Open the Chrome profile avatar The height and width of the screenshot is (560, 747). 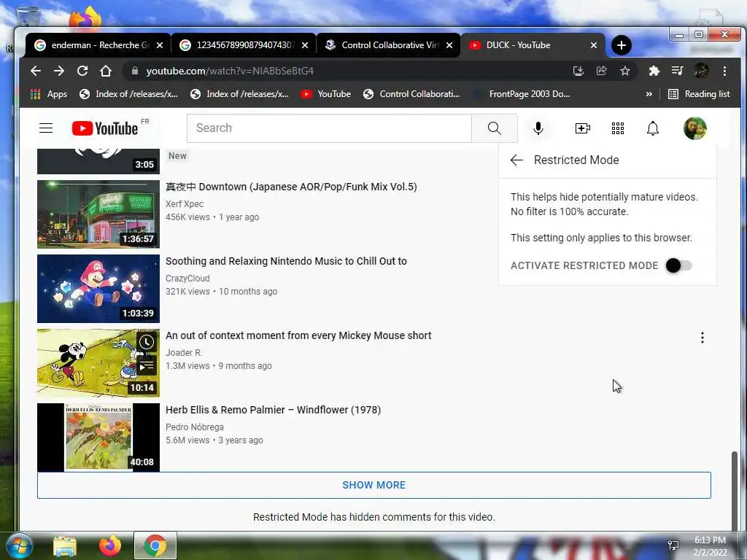(701, 71)
